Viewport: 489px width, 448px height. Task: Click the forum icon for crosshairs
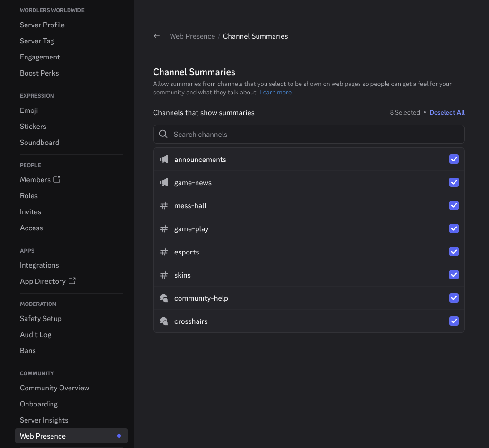pos(164,321)
